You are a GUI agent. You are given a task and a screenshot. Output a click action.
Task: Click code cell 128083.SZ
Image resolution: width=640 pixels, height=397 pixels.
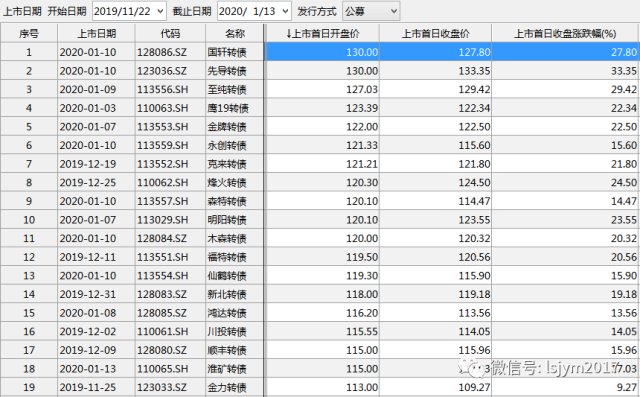170,294
